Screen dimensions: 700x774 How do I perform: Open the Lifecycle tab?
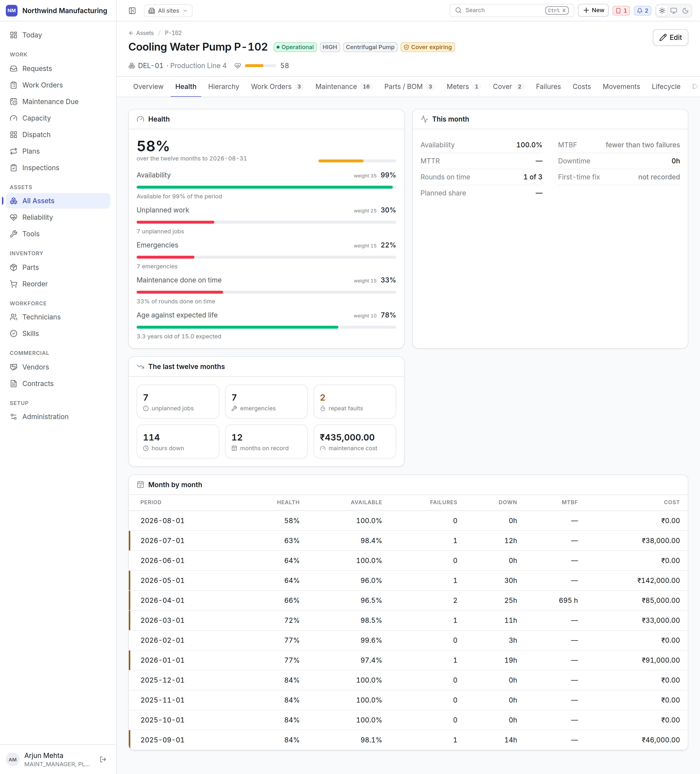pos(666,87)
